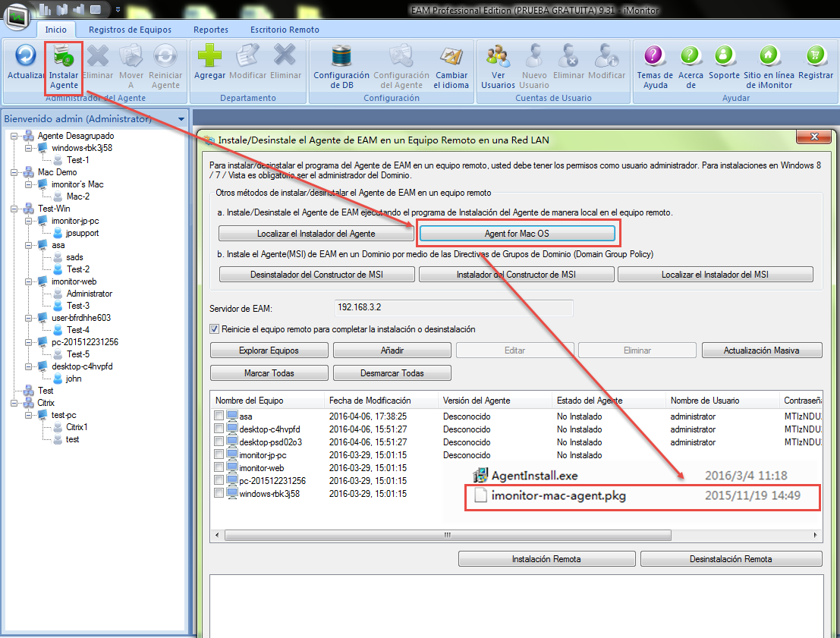Collapse the Mac Demo tree node
Screen dimensions: 840x638
[14, 172]
